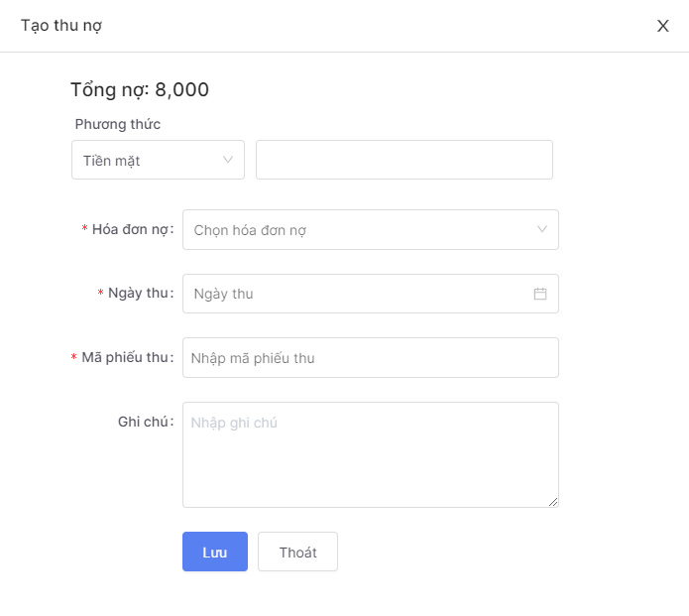The image size is (689, 616).
Task: Click the Hóa đơn nợ label
Action: 132,229
